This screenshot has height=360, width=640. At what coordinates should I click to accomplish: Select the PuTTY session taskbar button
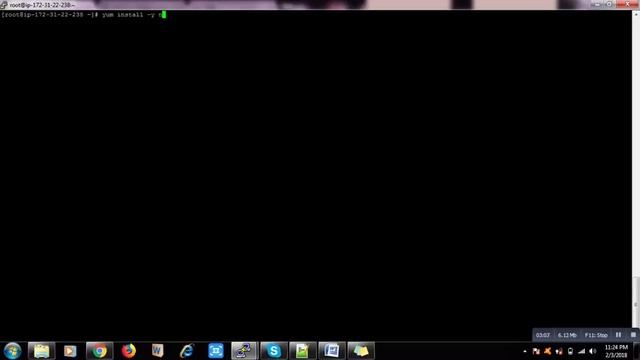pyautogui.click(x=244, y=351)
